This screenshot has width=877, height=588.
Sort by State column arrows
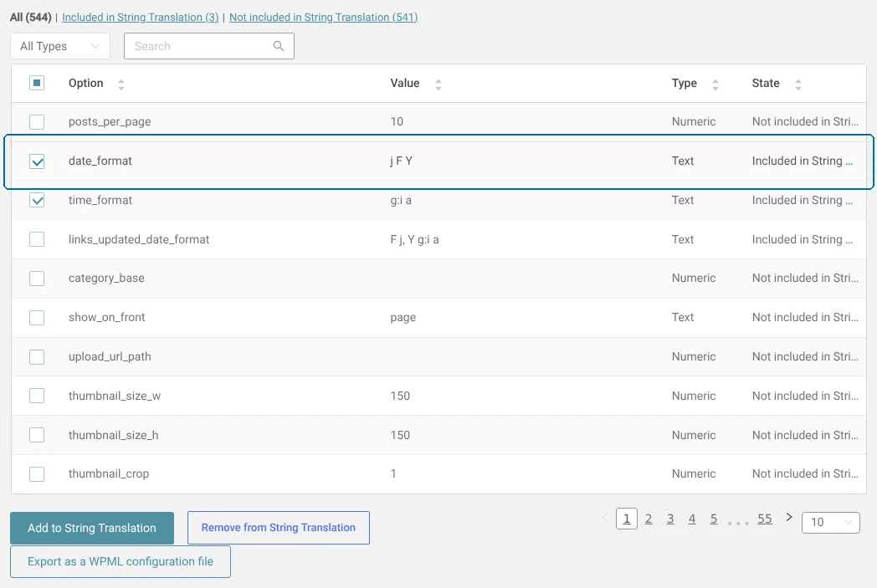click(798, 84)
